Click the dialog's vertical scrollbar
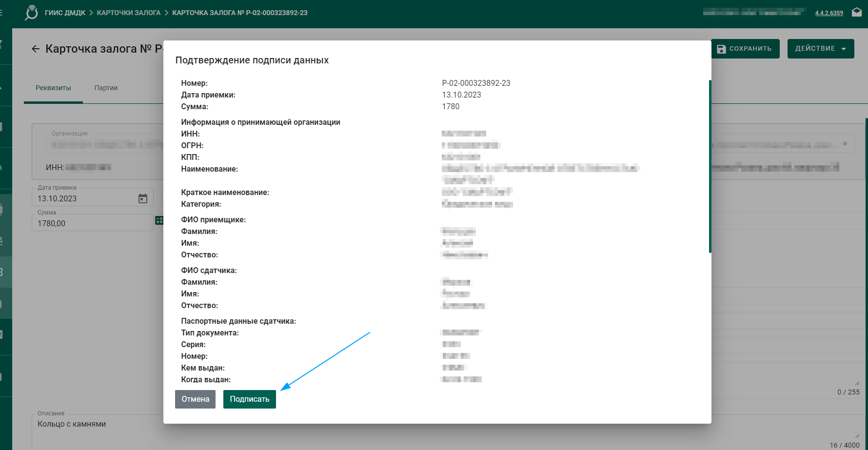Image resolution: width=868 pixels, height=450 pixels. 710,166
